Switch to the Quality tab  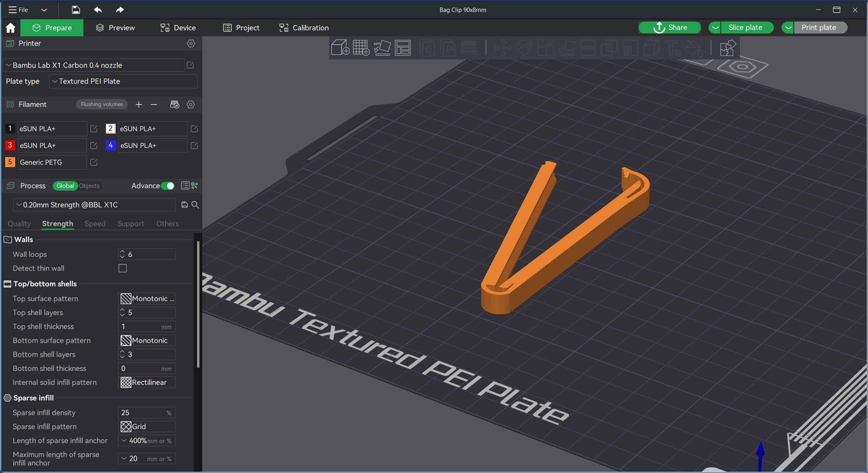[x=19, y=223]
